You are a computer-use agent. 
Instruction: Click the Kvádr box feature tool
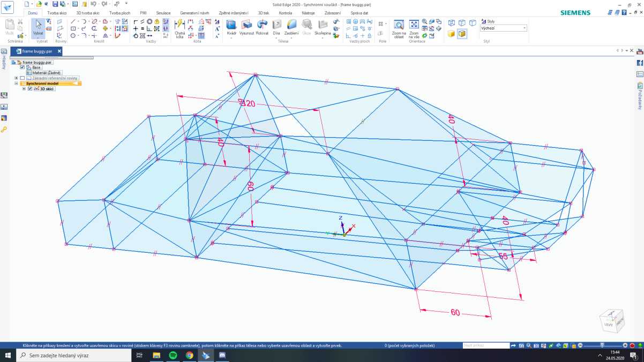(x=231, y=26)
